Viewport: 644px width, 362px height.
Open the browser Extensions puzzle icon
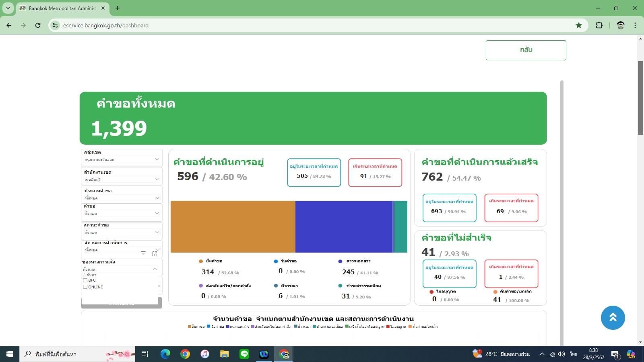(599, 25)
